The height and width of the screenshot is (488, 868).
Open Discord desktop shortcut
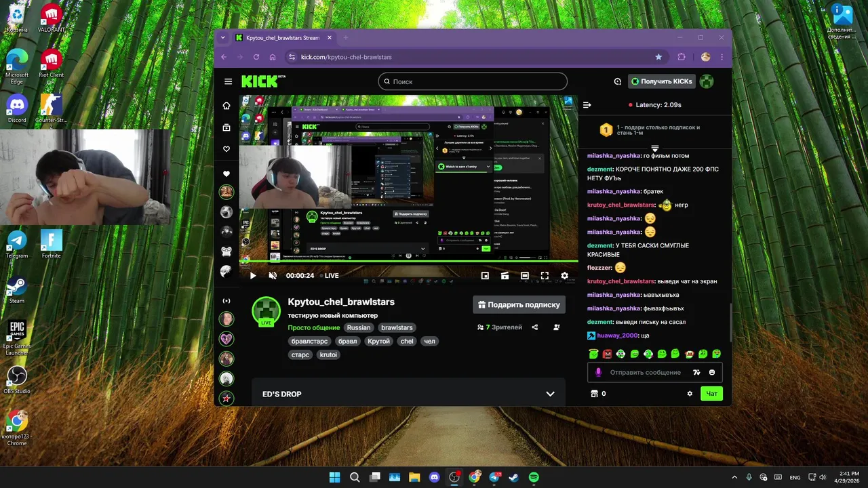(17, 109)
